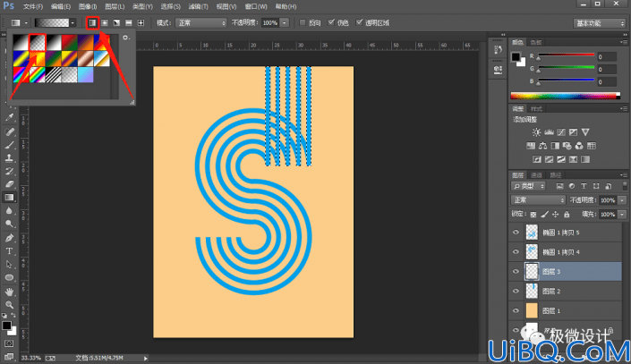Open the 图层(L) menu
Image resolution: width=631 pixels, height=364 pixels.
[115, 6]
